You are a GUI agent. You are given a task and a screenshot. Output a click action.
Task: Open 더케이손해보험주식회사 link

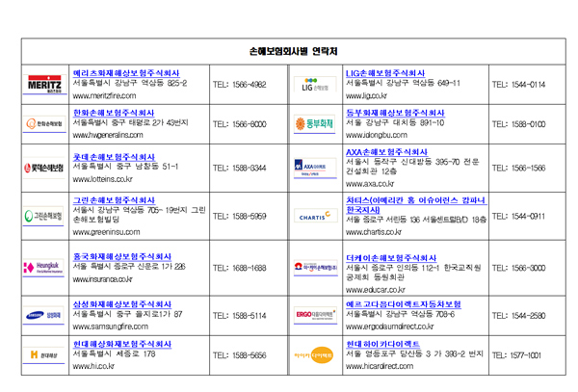pyautogui.click(x=391, y=258)
